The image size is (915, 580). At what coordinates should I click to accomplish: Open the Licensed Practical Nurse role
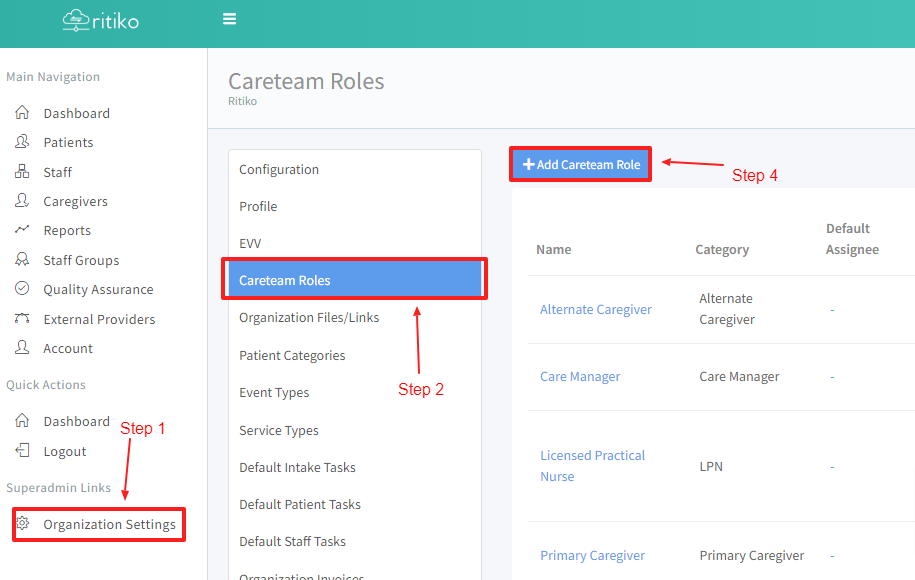[x=592, y=465]
